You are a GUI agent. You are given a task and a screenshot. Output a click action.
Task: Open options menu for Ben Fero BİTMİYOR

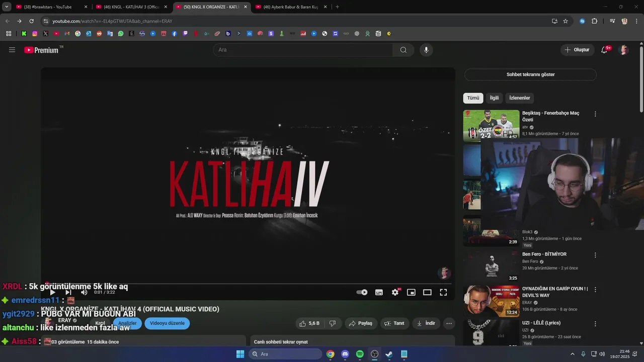(x=595, y=255)
